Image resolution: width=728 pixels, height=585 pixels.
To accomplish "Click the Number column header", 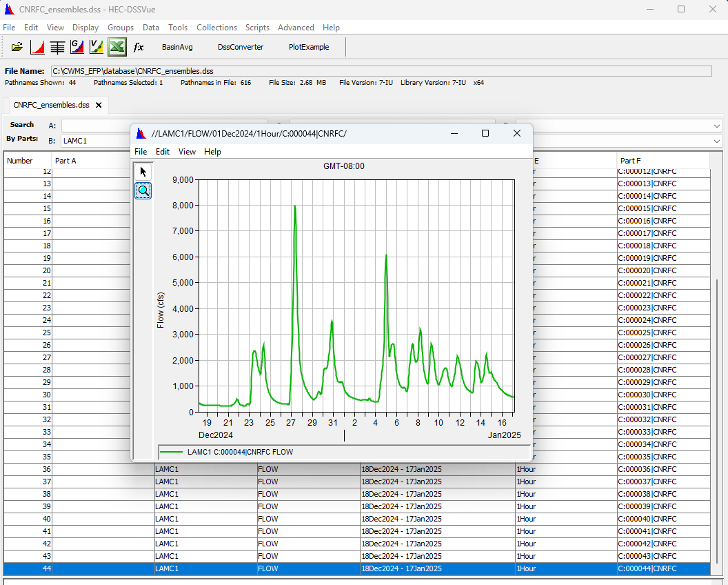I will [x=28, y=161].
